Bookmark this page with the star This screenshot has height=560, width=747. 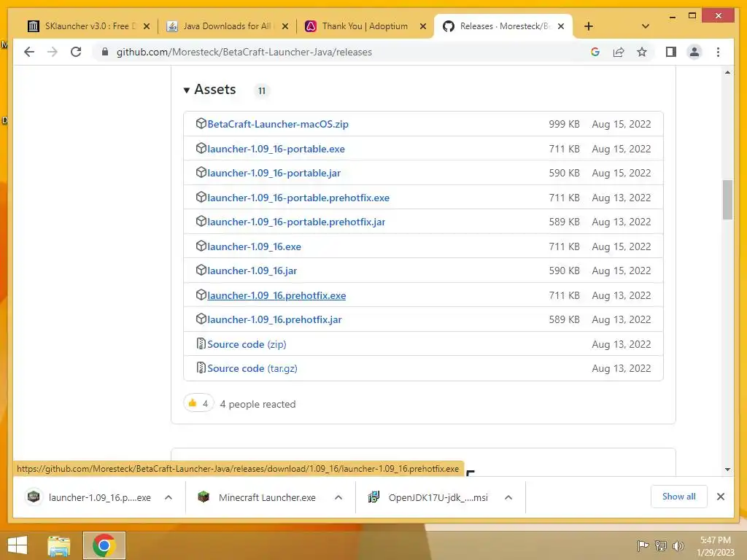(x=642, y=52)
